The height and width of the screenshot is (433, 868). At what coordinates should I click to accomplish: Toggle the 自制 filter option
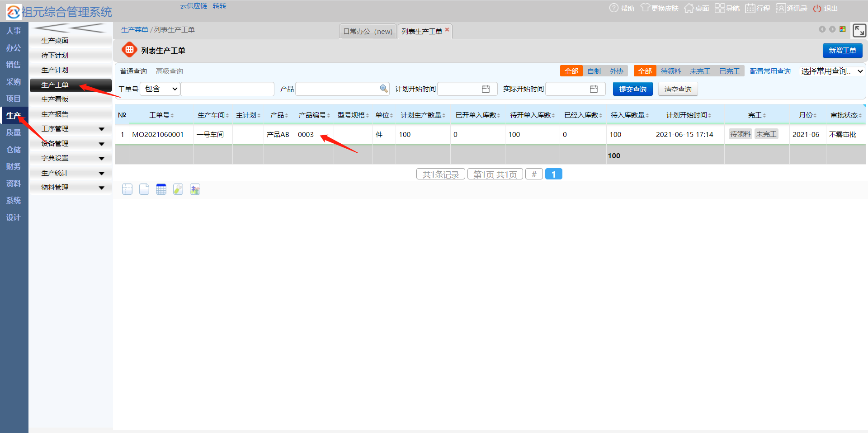594,71
